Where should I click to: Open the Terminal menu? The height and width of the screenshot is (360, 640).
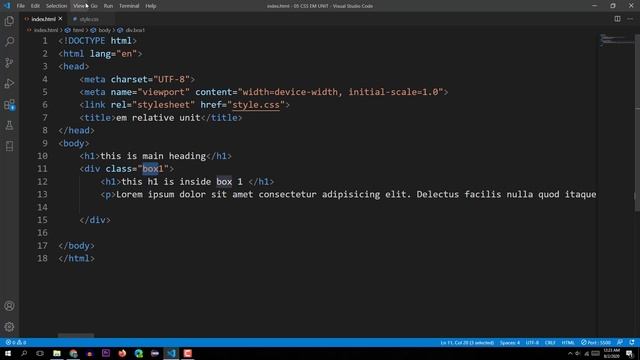click(x=129, y=6)
